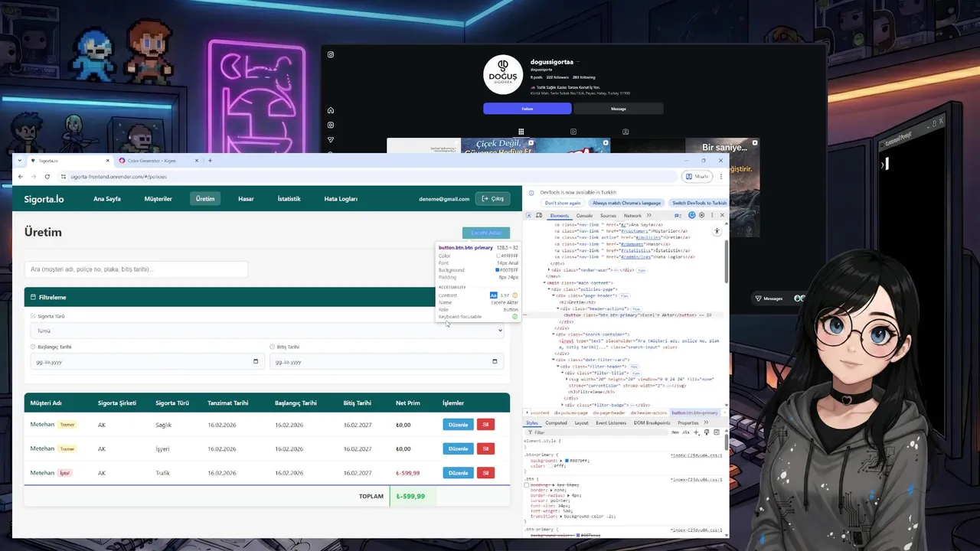Click the Don't show again DevTools button
This screenshot has height=551, width=980.
[x=563, y=203]
